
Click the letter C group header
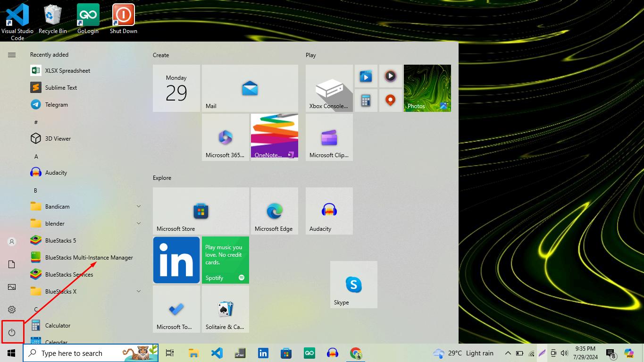tap(36, 310)
